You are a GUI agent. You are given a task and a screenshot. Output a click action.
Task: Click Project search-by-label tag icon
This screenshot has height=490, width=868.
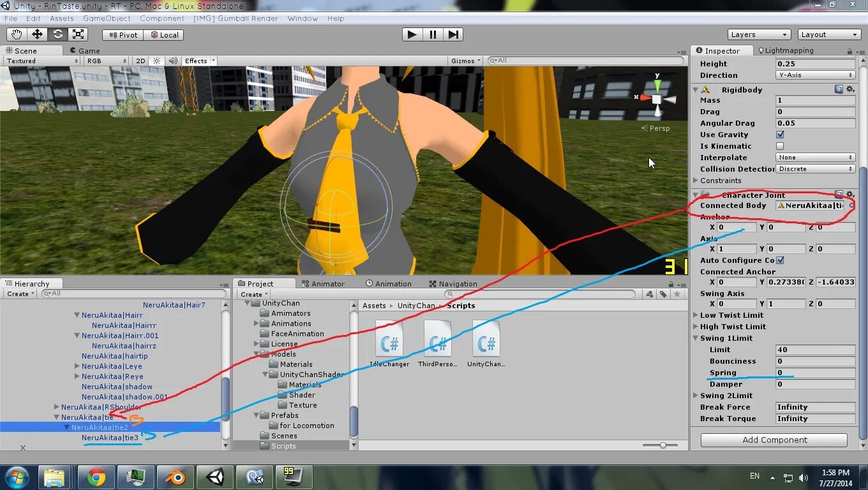pyautogui.click(x=663, y=294)
